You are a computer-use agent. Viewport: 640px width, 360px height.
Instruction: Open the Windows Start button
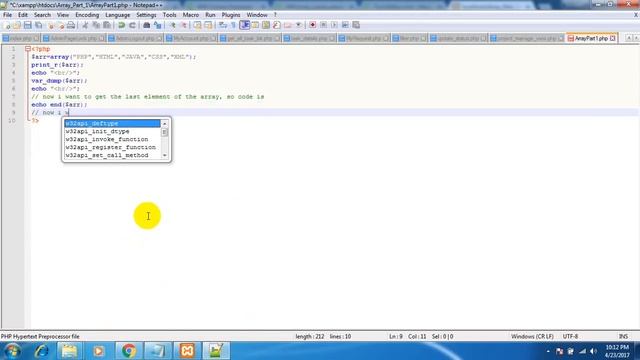point(13,351)
